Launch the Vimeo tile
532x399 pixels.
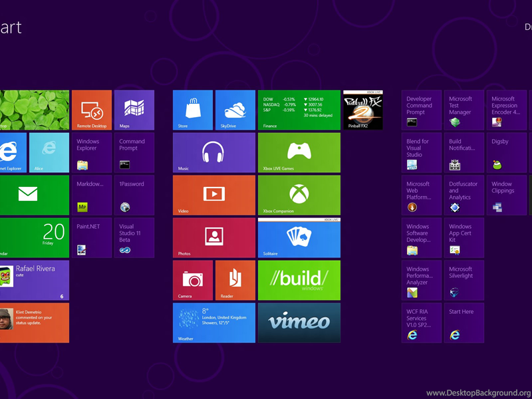299,323
